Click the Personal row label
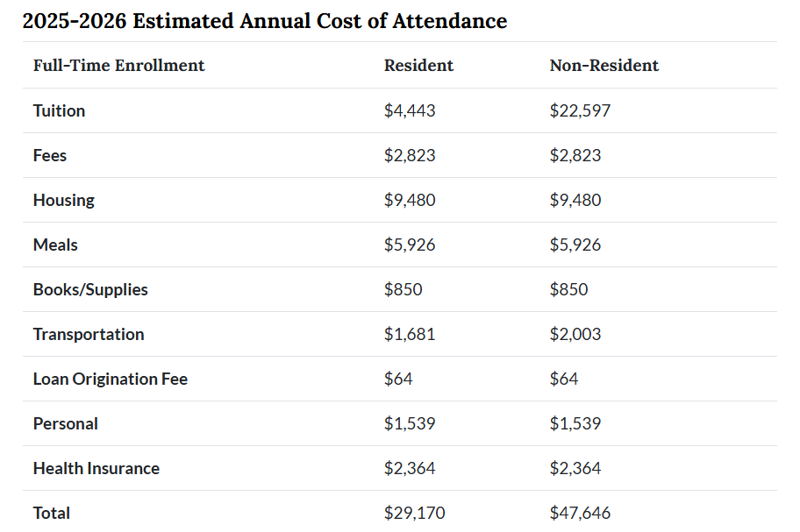 (x=66, y=423)
